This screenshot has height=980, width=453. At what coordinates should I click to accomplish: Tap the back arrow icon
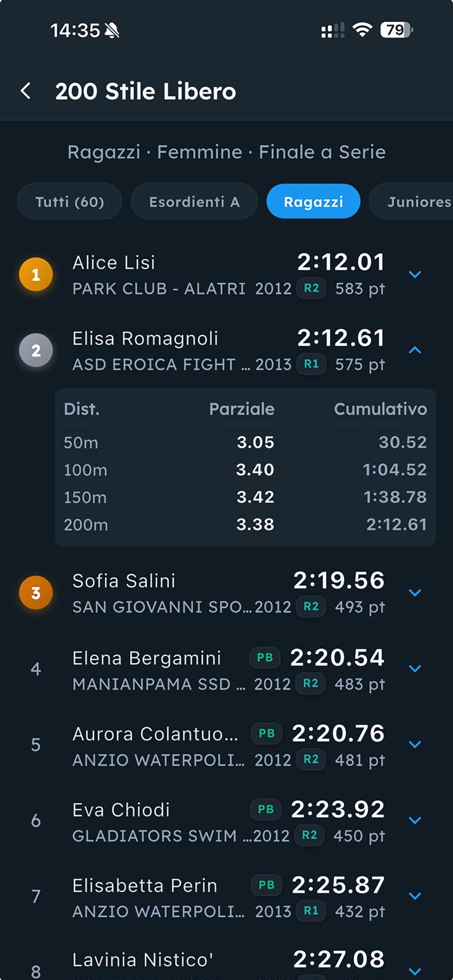pos(26,91)
